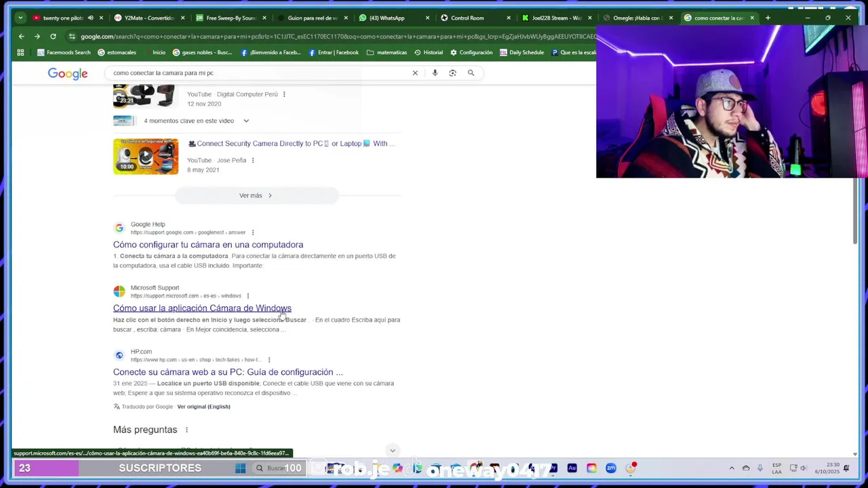The height and width of the screenshot is (488, 868).
Task: Open gases nobles bookmark
Action: (x=202, y=52)
